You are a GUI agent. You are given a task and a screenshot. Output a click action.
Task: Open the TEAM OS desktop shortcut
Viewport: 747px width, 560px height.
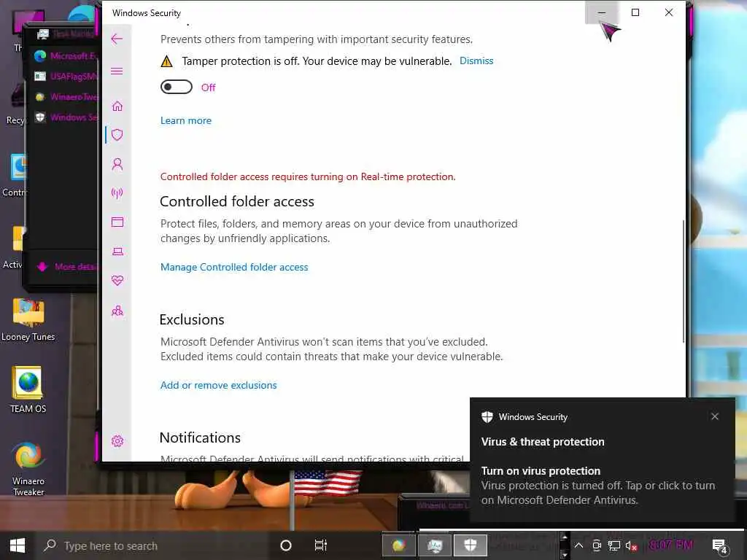(28, 389)
